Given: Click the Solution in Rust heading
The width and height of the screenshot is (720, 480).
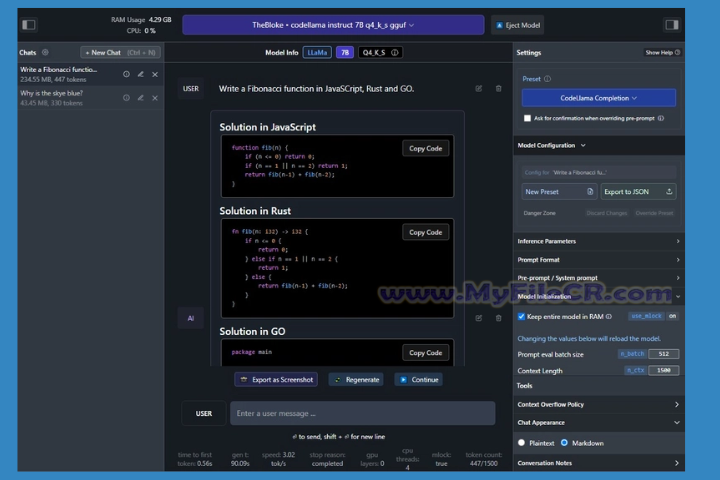Looking at the screenshot, I should point(255,211).
